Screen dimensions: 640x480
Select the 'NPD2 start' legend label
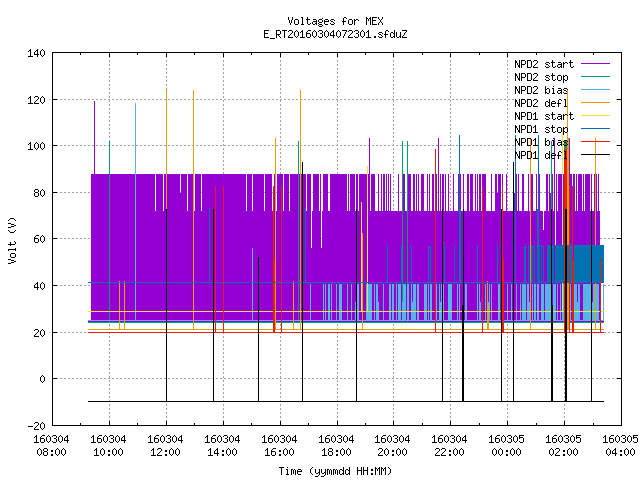[544, 64]
